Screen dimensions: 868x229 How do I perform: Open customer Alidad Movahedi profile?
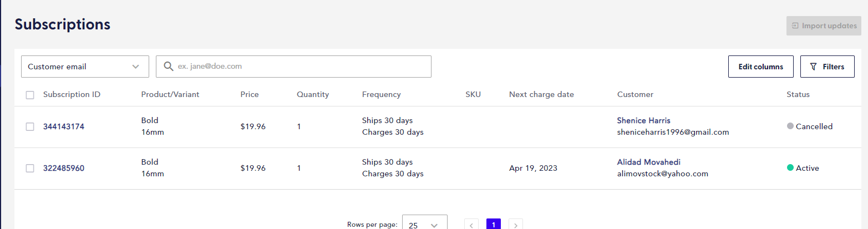(x=648, y=162)
